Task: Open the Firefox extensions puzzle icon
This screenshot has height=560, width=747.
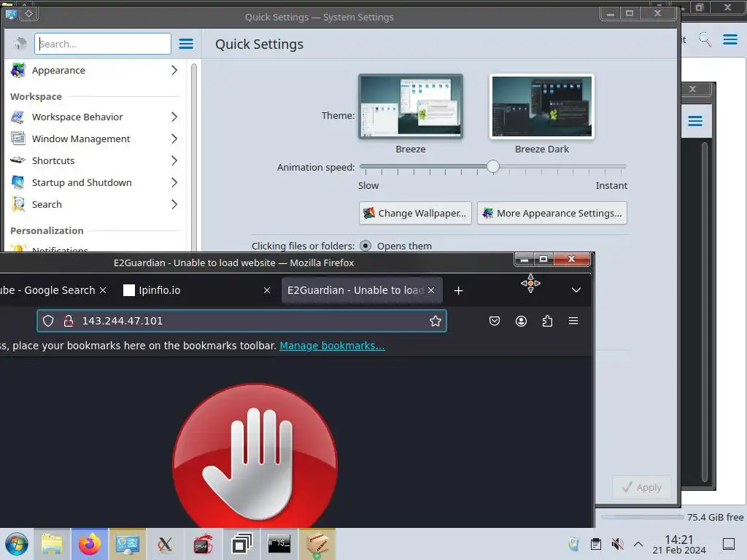Action: tap(547, 321)
